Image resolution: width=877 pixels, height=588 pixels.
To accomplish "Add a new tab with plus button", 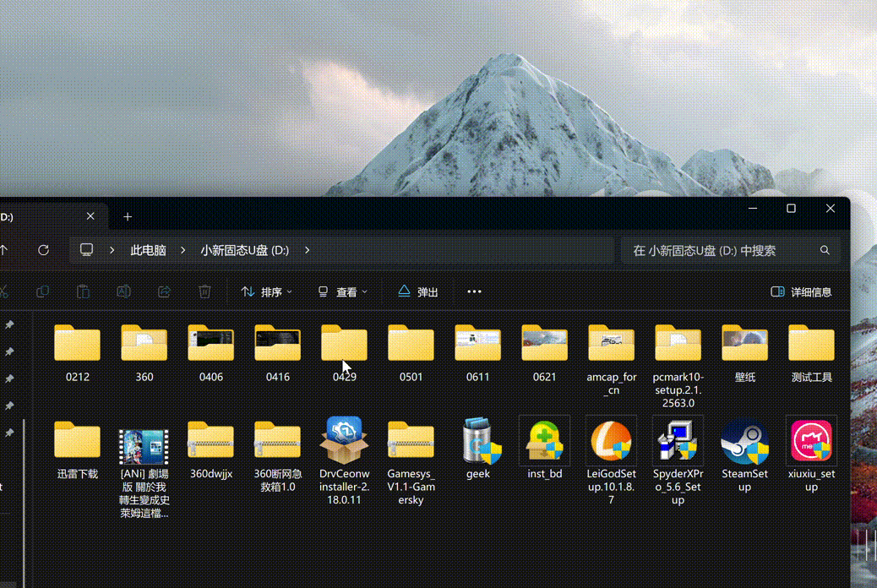I will click(x=128, y=216).
